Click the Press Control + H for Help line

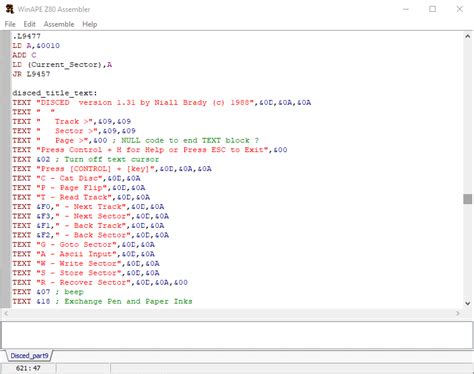[150, 150]
